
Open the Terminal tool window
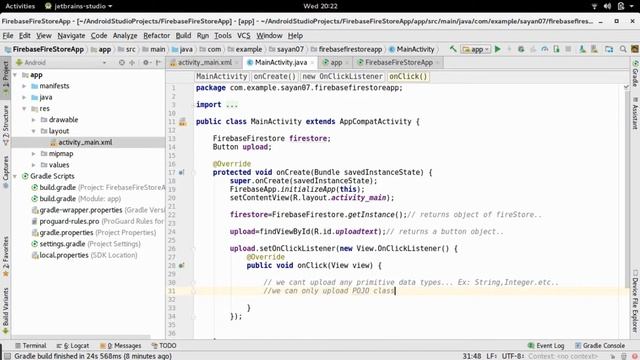[31, 346]
